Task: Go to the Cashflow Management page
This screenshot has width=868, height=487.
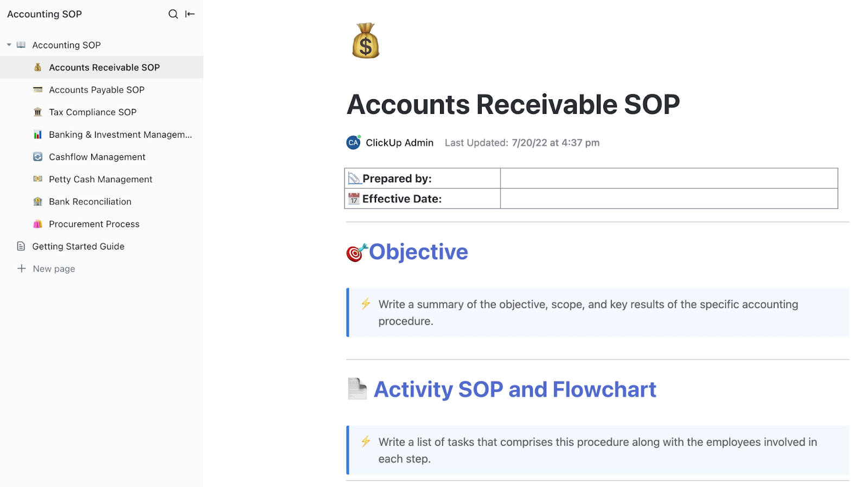Action: 97,157
